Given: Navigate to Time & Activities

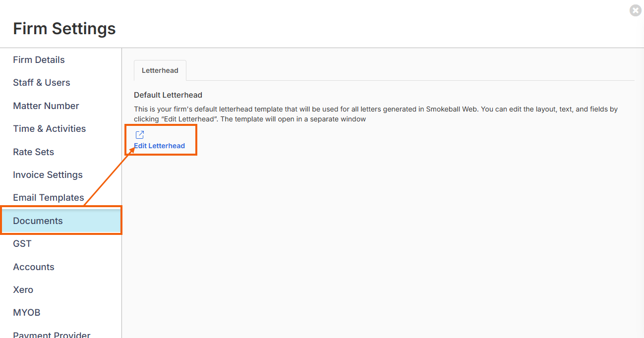Looking at the screenshot, I should pyautogui.click(x=50, y=129).
